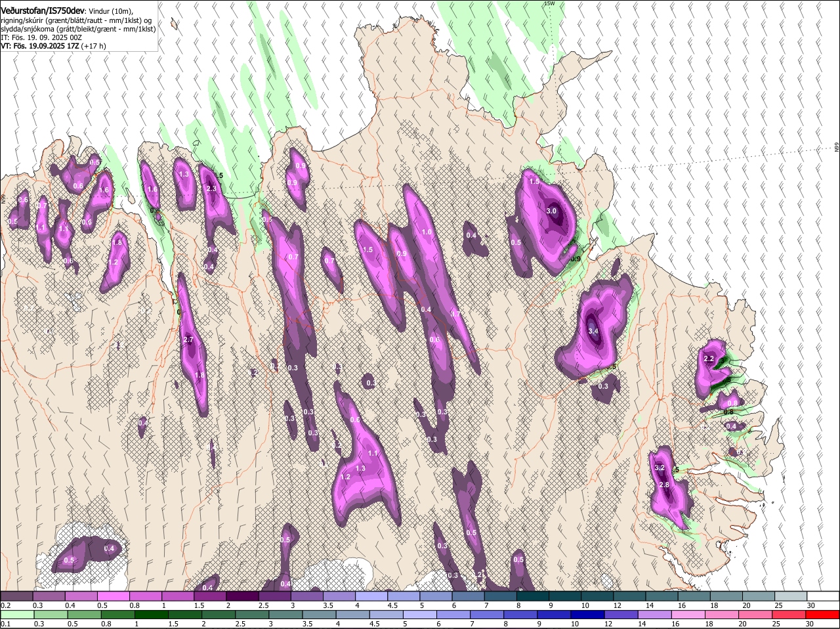The image size is (840, 629).
Task: Click the 2.2 precipitation value on map
Action: (x=709, y=359)
